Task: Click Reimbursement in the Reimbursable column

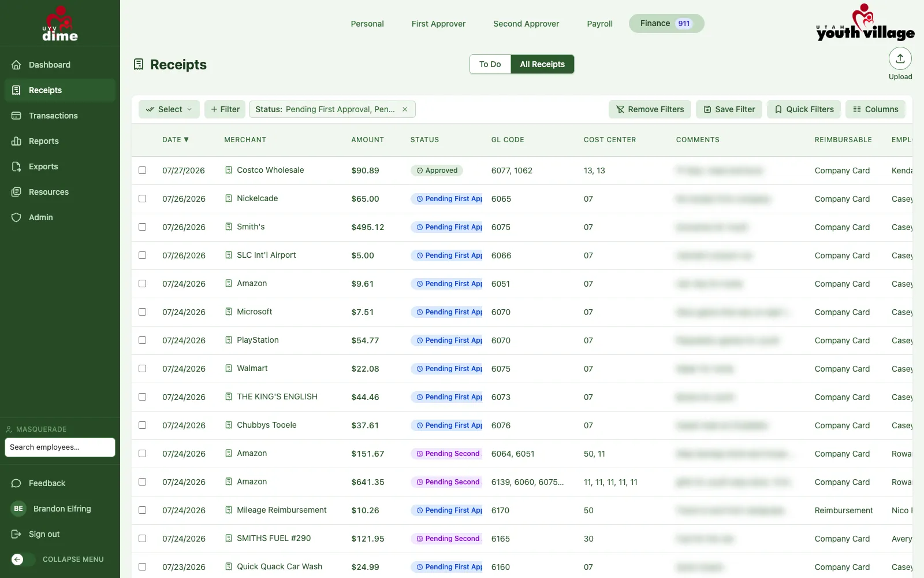Action: 844,510
